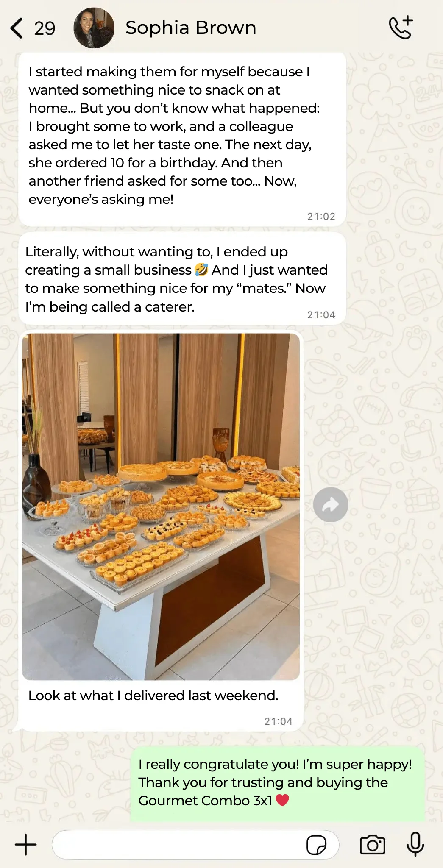Record a voice message with the microphone
Viewport: 443px width, 868px height.
click(415, 844)
